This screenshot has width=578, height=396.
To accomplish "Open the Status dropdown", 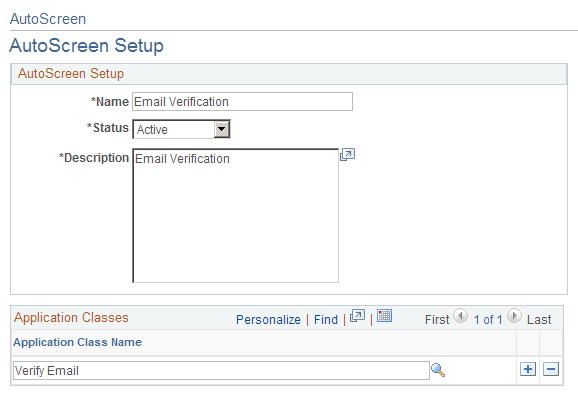I will tap(181, 129).
